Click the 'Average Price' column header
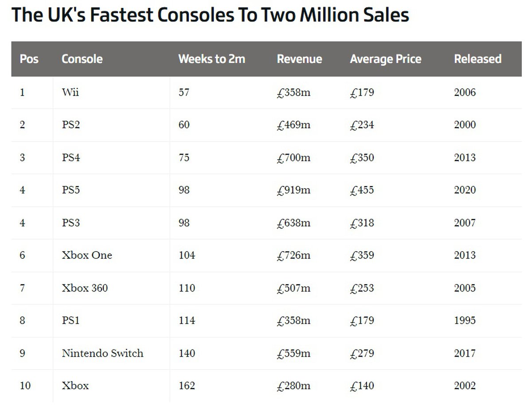The width and height of the screenshot is (532, 409). [385, 59]
